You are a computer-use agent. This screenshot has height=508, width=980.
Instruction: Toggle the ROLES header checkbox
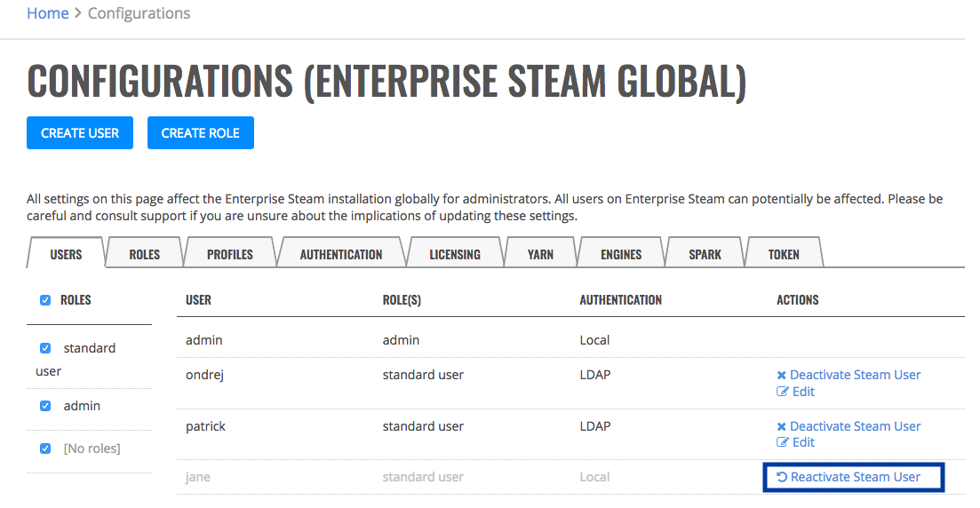45,300
